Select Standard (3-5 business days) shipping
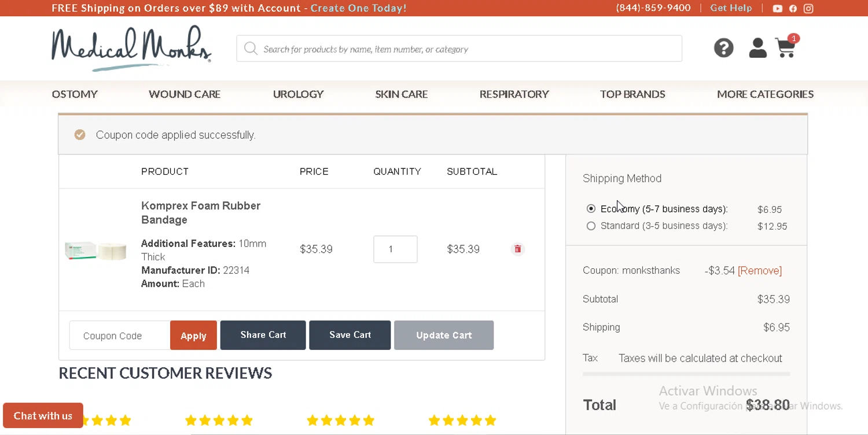Image resolution: width=868 pixels, height=435 pixels. click(x=591, y=226)
